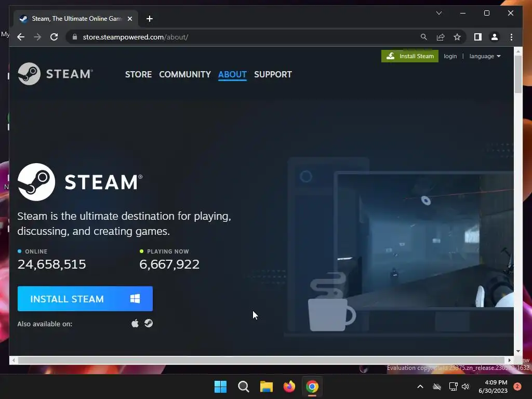Viewport: 532px width, 399px height.
Task: Open the notification badge showing 2
Action: pyautogui.click(x=517, y=387)
